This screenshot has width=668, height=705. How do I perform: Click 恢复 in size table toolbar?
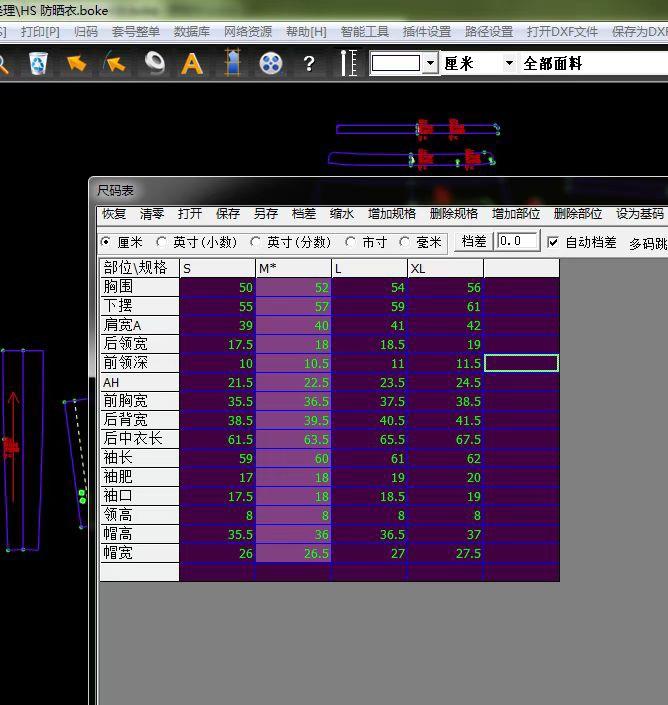coord(114,214)
